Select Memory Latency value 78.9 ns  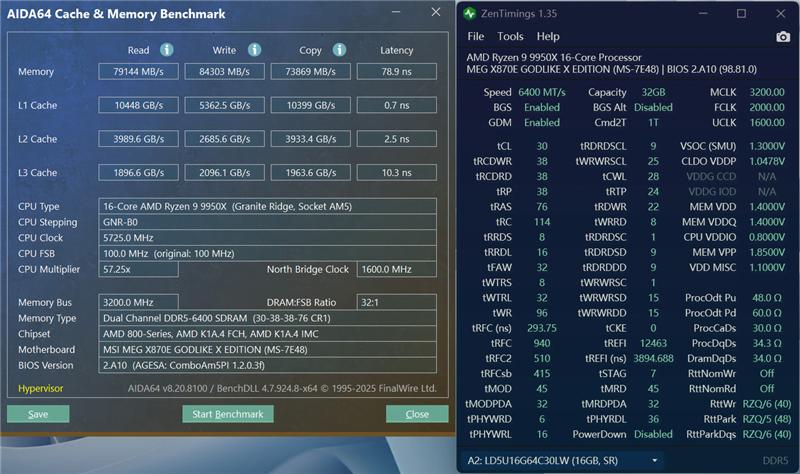(396, 71)
